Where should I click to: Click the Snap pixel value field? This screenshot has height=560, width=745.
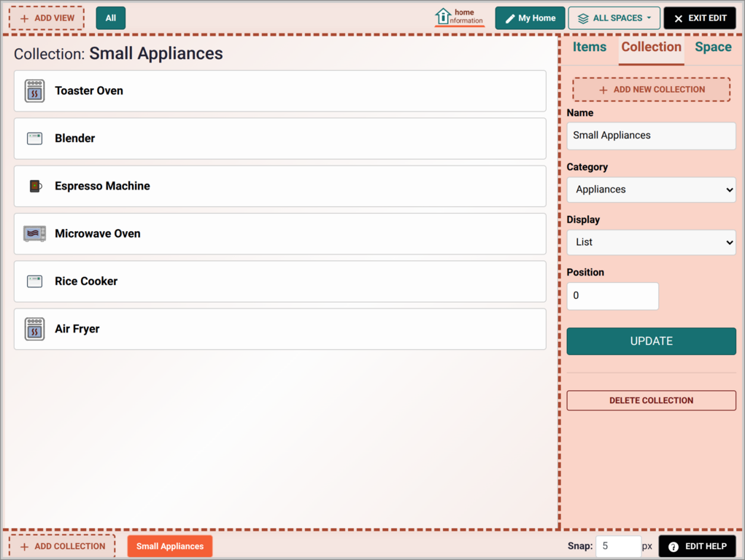618,546
